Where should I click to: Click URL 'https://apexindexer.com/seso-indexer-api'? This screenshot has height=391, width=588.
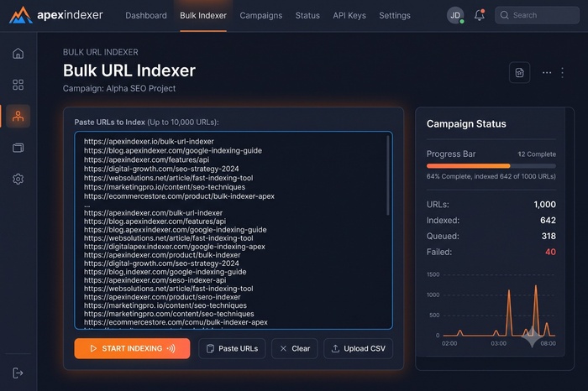(x=155, y=280)
